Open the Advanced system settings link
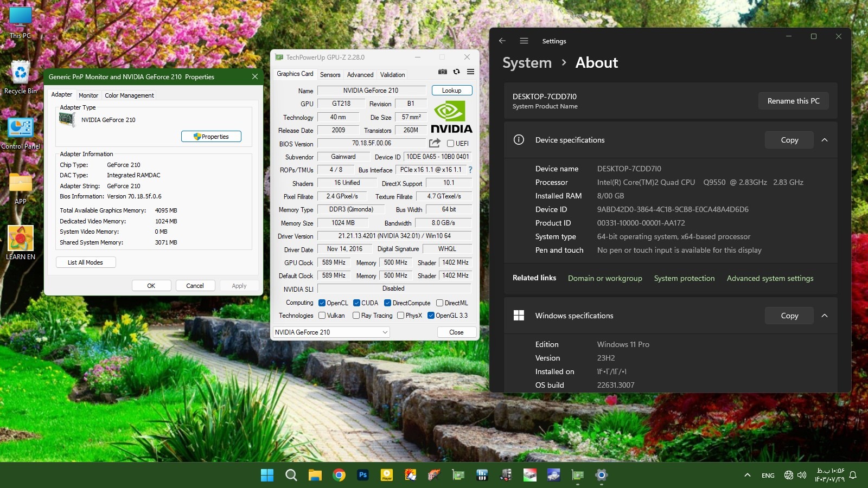The image size is (868, 488). (770, 278)
